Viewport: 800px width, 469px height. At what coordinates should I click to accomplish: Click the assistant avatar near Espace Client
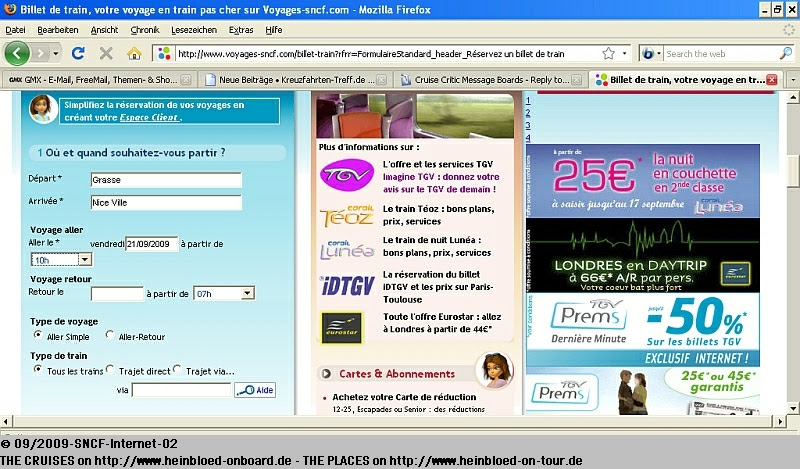tap(43, 109)
